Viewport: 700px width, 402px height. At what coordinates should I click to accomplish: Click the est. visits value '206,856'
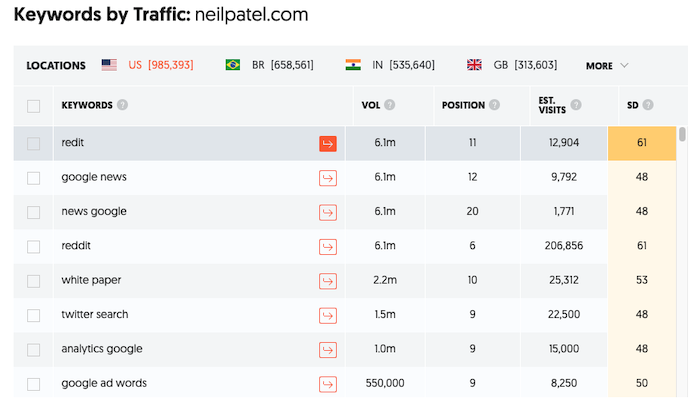564,246
